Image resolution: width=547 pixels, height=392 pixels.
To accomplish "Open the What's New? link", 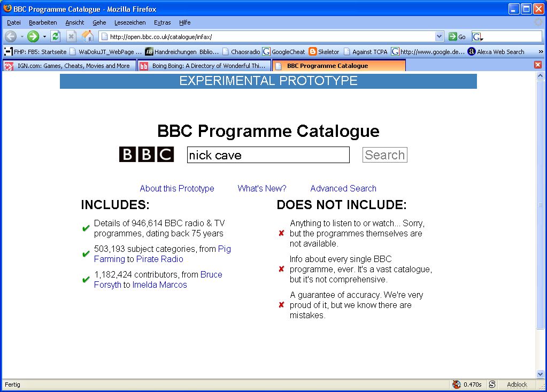I will [x=262, y=188].
